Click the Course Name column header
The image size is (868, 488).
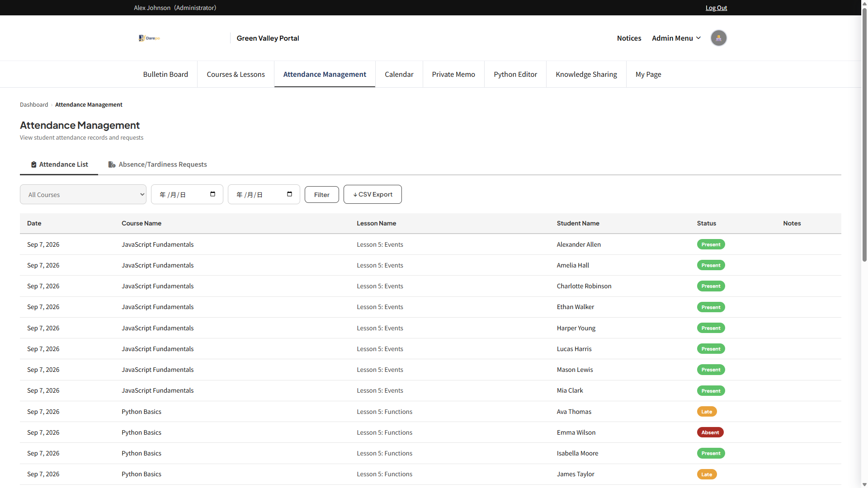[x=142, y=223]
